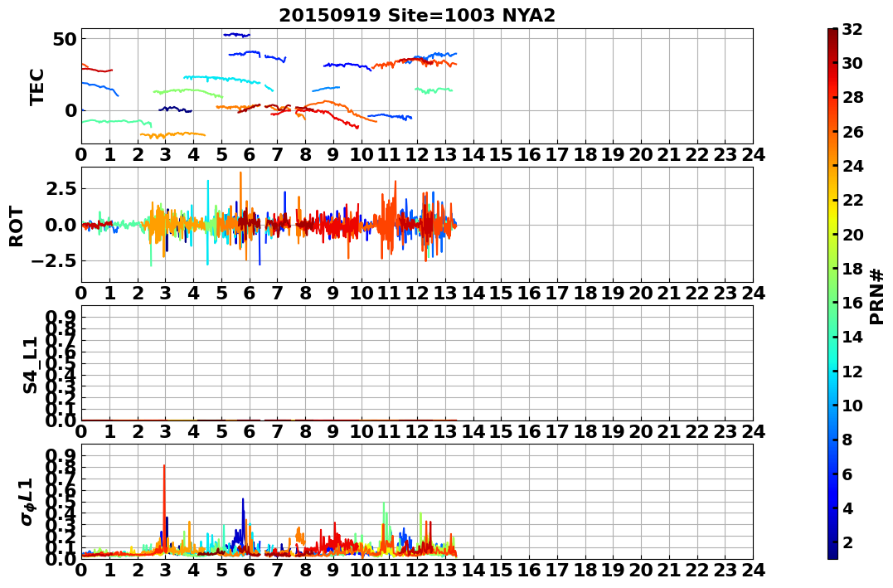Click the colorbar tick value 10
The width and height of the screenshot is (893, 588).
pos(852,405)
